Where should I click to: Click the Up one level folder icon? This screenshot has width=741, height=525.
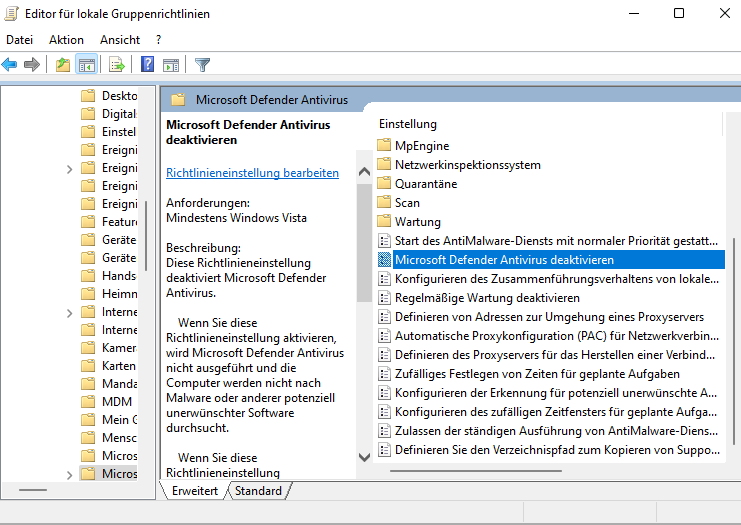point(63,64)
